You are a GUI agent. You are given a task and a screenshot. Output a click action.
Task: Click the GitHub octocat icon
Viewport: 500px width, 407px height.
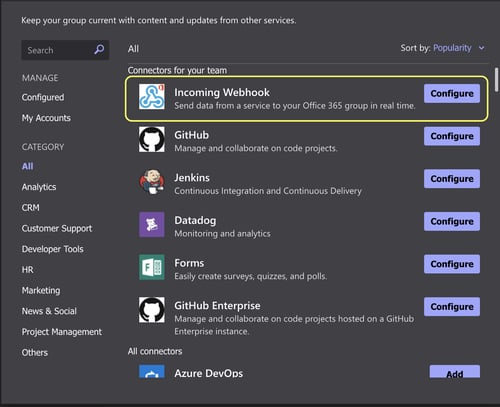point(152,139)
